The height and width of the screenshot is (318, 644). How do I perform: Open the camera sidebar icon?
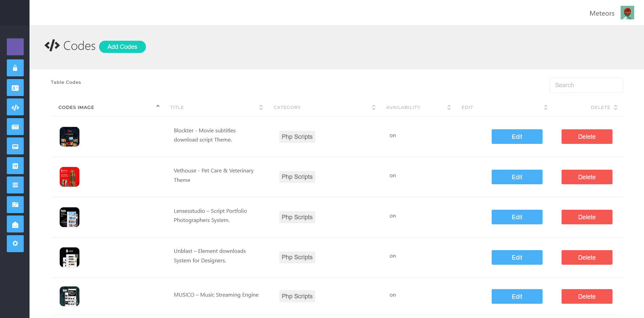pos(15,205)
